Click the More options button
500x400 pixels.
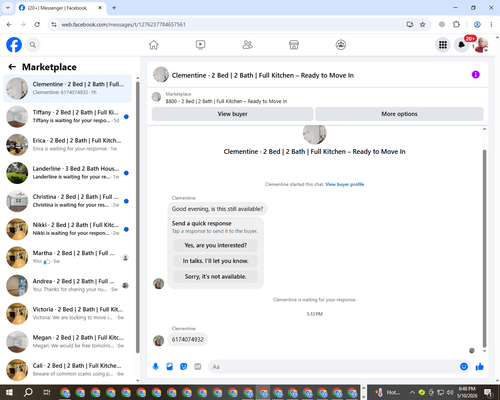(399, 114)
